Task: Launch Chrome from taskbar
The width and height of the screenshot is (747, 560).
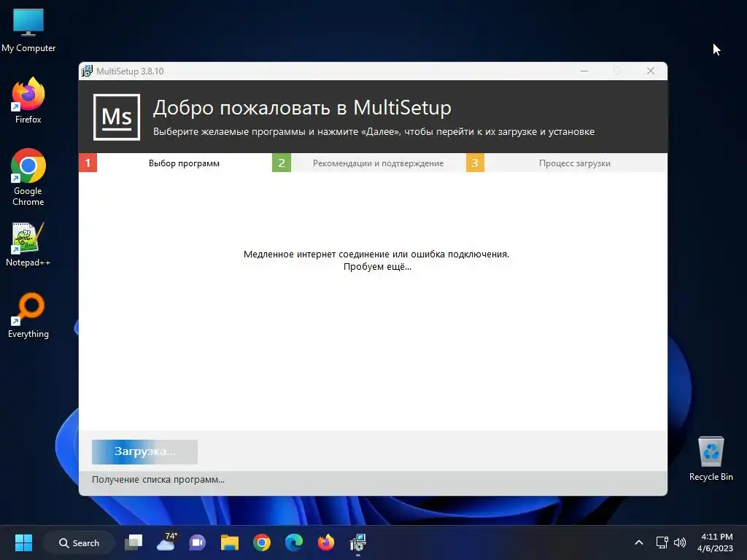Action: pos(262,542)
